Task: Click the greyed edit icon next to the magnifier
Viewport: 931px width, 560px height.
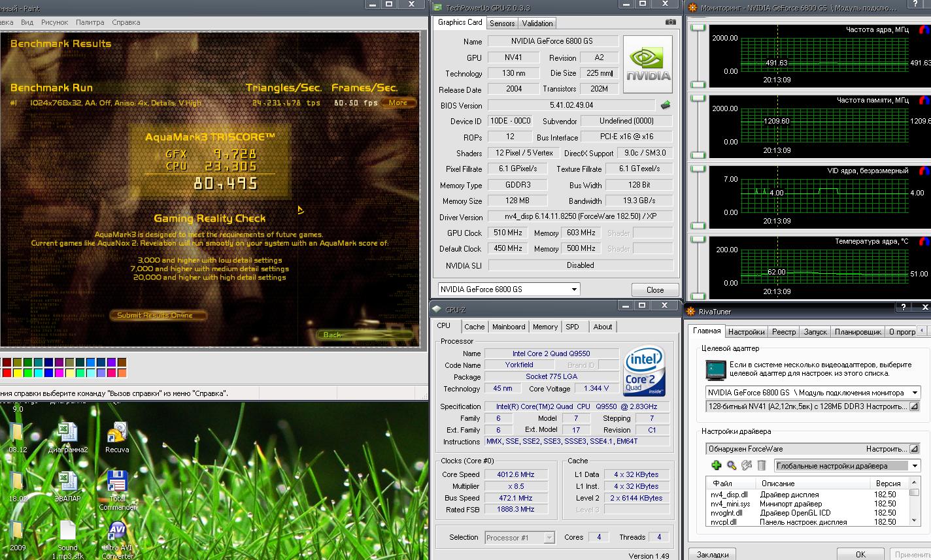Action: pos(747,465)
